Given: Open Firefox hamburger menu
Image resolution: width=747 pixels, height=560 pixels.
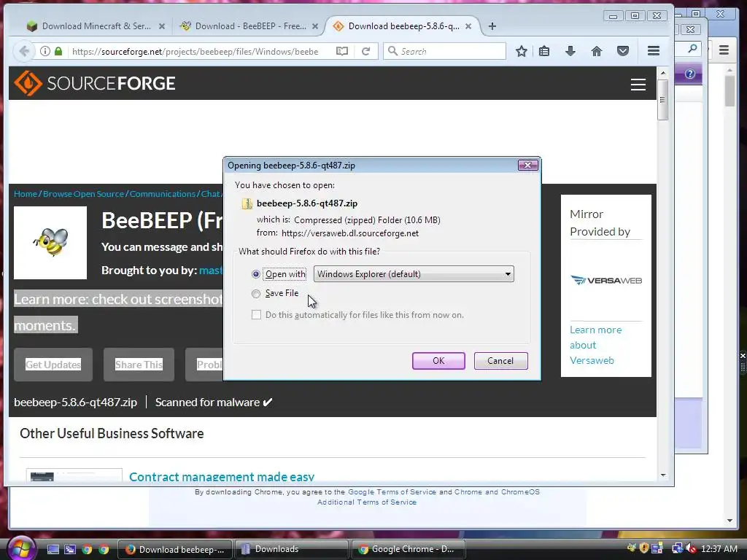Looking at the screenshot, I should click(654, 50).
